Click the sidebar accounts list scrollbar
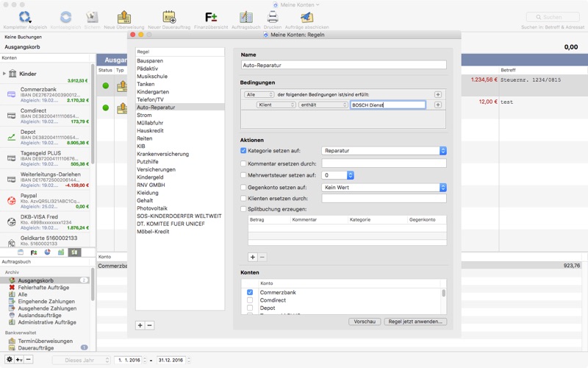Viewport: 588px width, 368px height. 93,113
